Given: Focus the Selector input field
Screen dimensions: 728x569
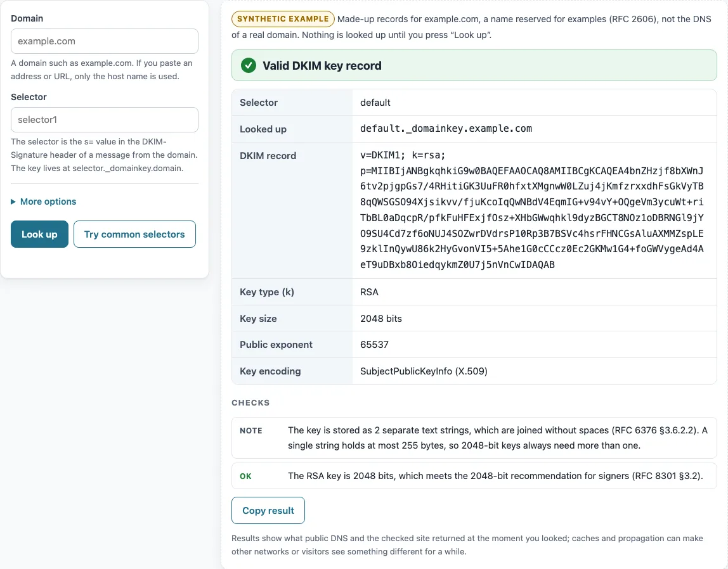Looking at the screenshot, I should (x=105, y=120).
